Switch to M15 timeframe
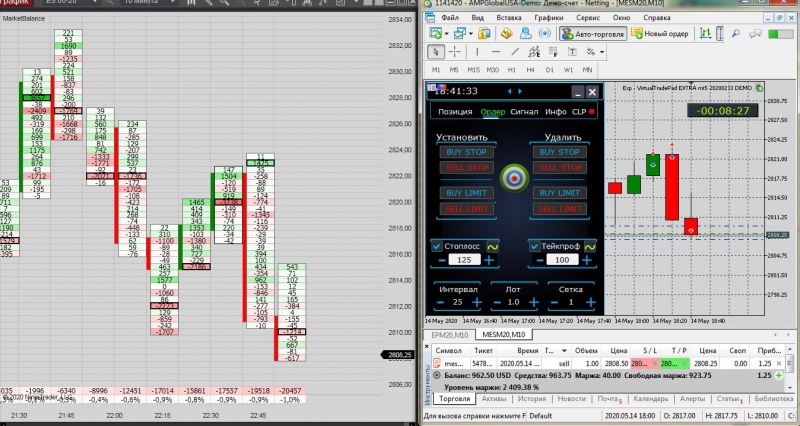This screenshot has height=426, width=800. (473, 70)
